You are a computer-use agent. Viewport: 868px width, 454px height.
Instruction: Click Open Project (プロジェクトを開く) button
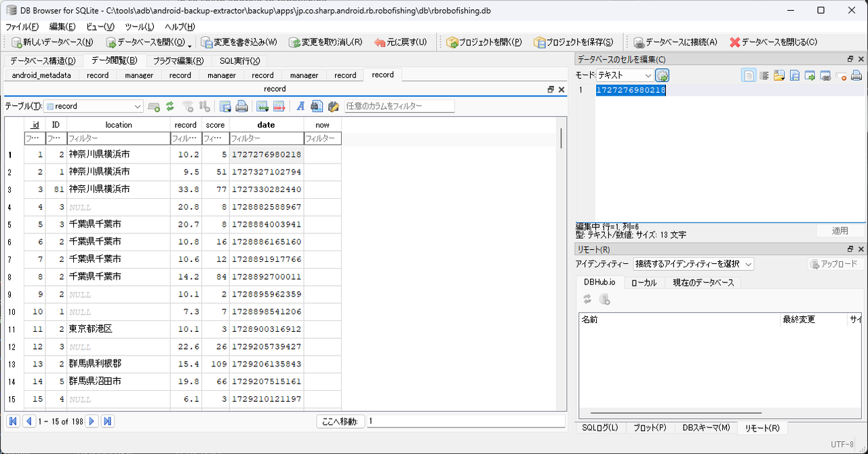(x=484, y=42)
